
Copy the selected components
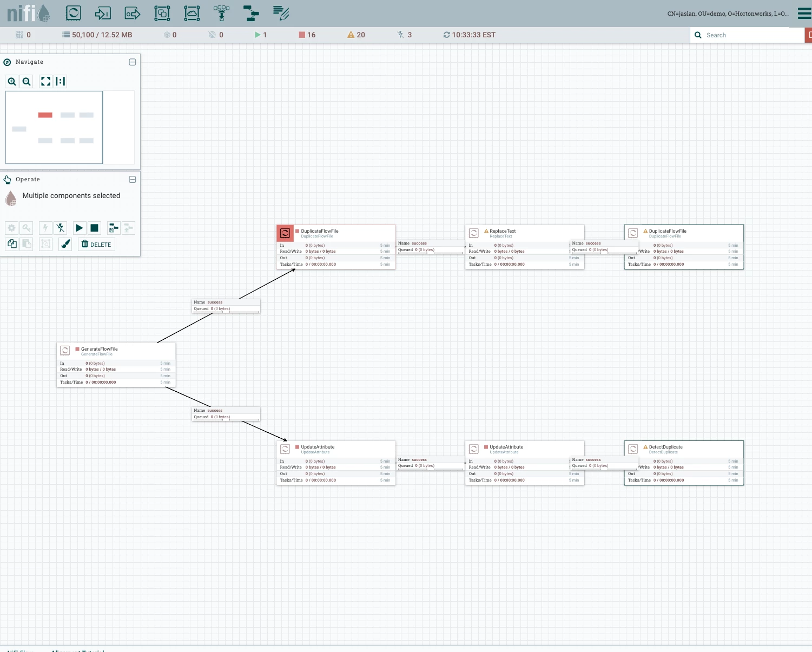(12, 244)
